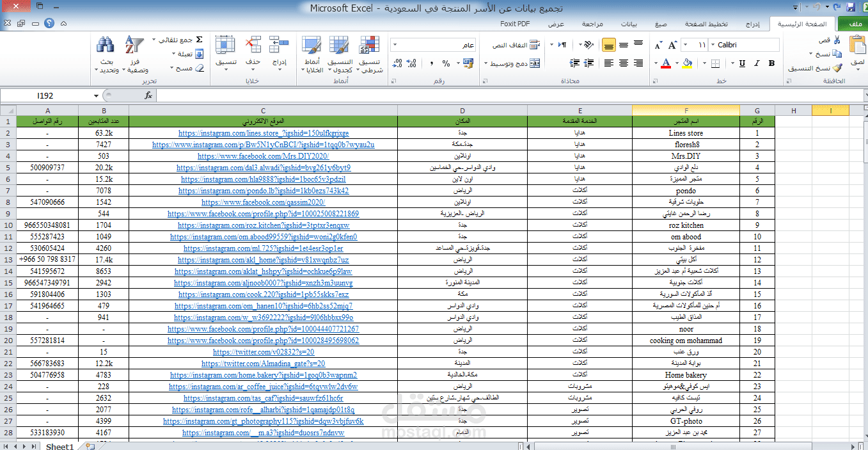Click the Comma Style icon
The width and height of the screenshot is (868, 450).
[432, 63]
